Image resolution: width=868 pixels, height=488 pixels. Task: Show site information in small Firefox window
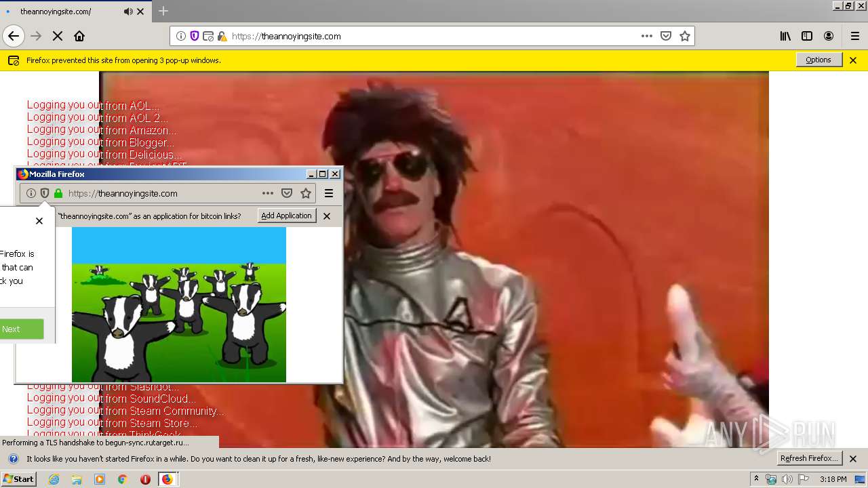click(31, 193)
